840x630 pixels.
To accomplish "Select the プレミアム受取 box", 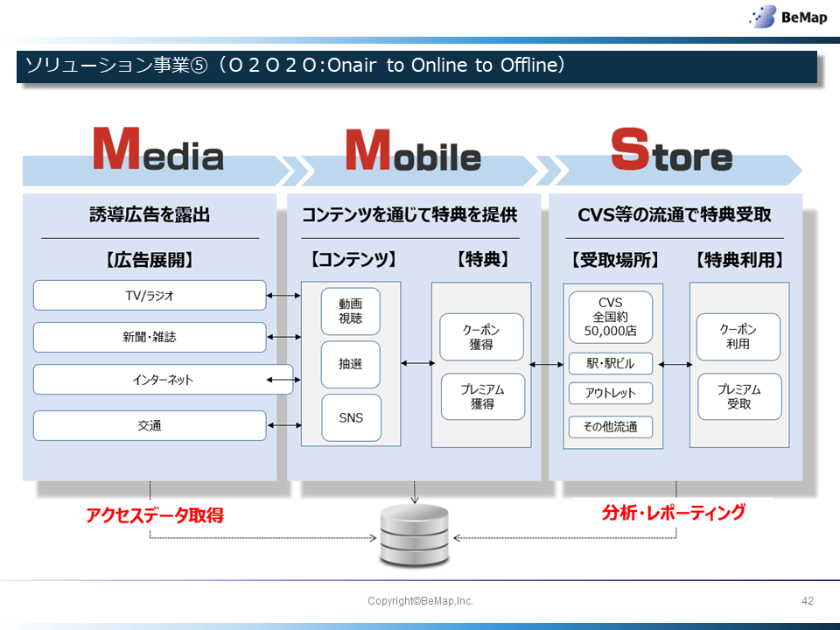I will [x=738, y=397].
